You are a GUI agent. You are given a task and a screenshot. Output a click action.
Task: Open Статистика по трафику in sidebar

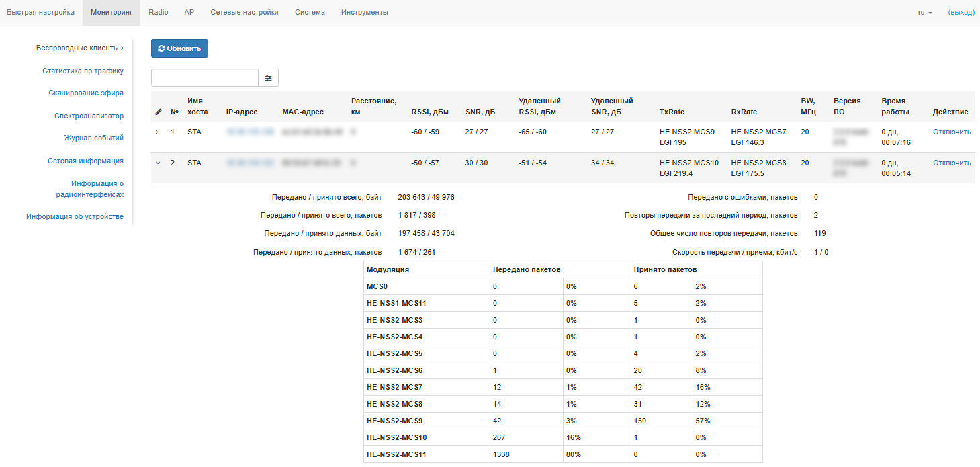83,71
